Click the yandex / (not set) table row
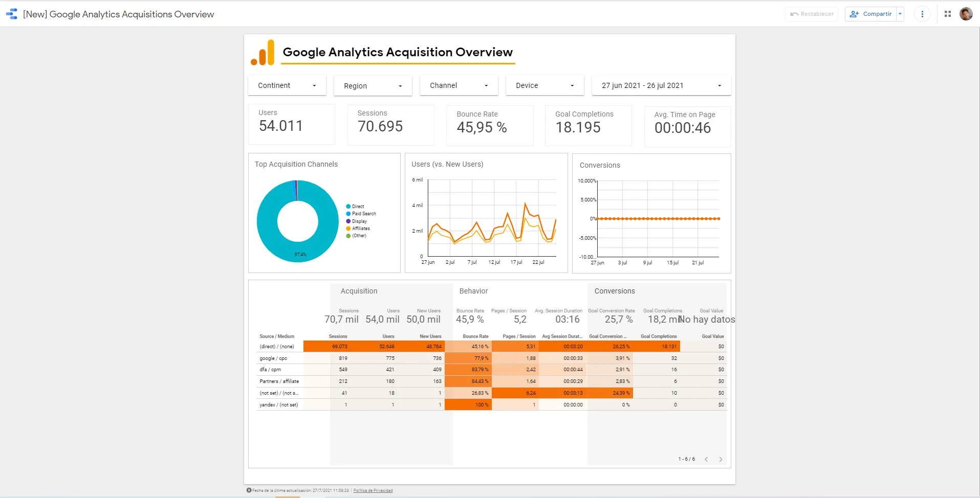 coord(491,405)
